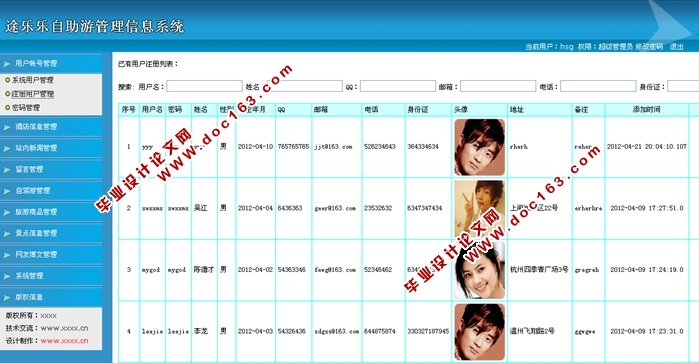Image resolution: width=699 pixels, height=363 pixels.
Task: Click the 序号 column header
Action: point(129,110)
